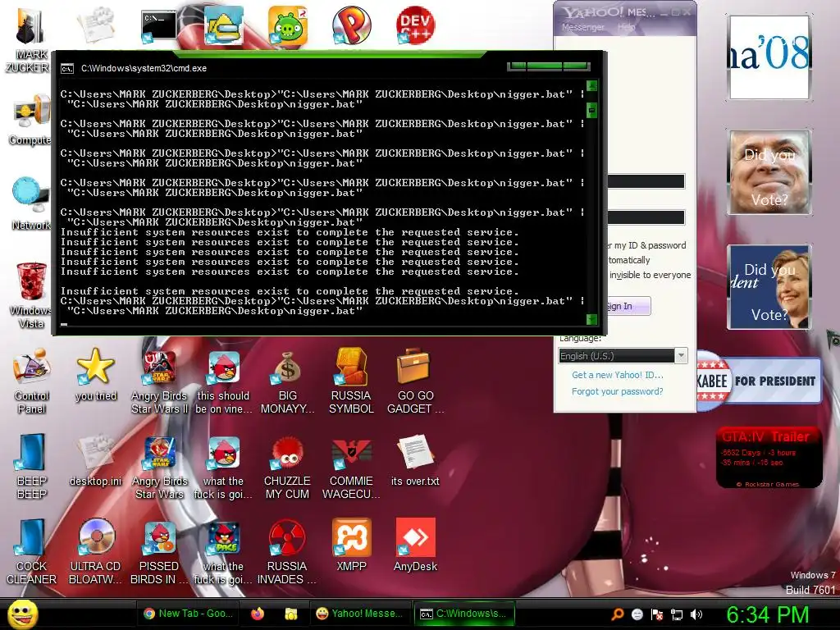
Task: Click the 'FOR PRESIDENT' campaign button gadget
Action: tap(760, 381)
